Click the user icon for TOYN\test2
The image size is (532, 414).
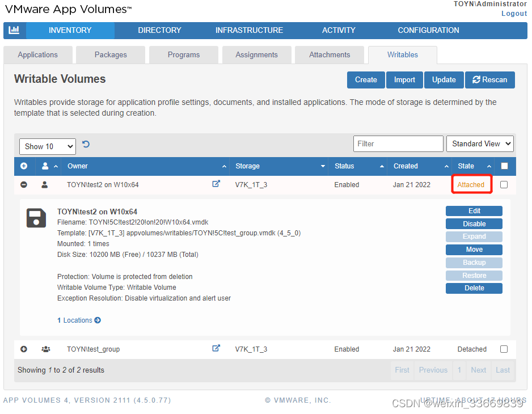point(44,185)
